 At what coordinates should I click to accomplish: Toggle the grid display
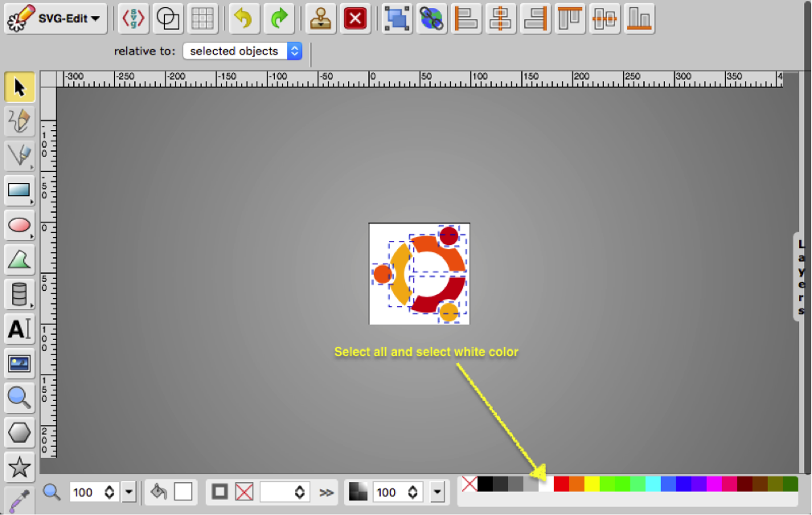pyautogui.click(x=202, y=18)
